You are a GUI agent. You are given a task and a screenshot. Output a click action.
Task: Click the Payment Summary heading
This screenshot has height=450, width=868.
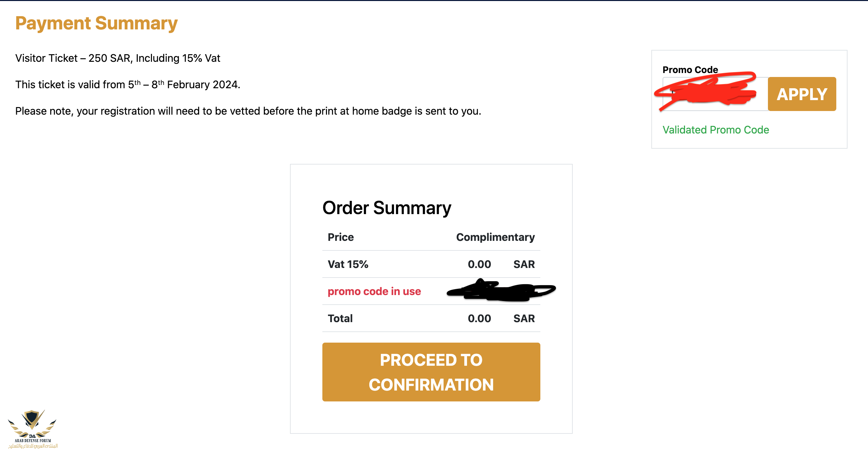(96, 23)
